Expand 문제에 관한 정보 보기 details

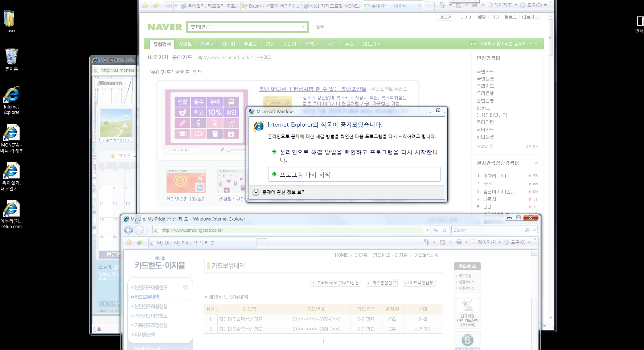[256, 192]
